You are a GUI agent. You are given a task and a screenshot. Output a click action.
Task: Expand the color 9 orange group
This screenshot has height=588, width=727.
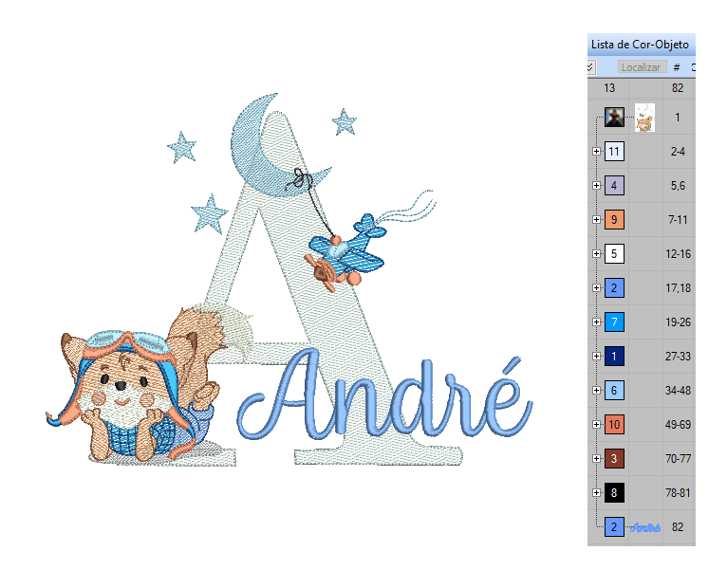pyautogui.click(x=597, y=220)
